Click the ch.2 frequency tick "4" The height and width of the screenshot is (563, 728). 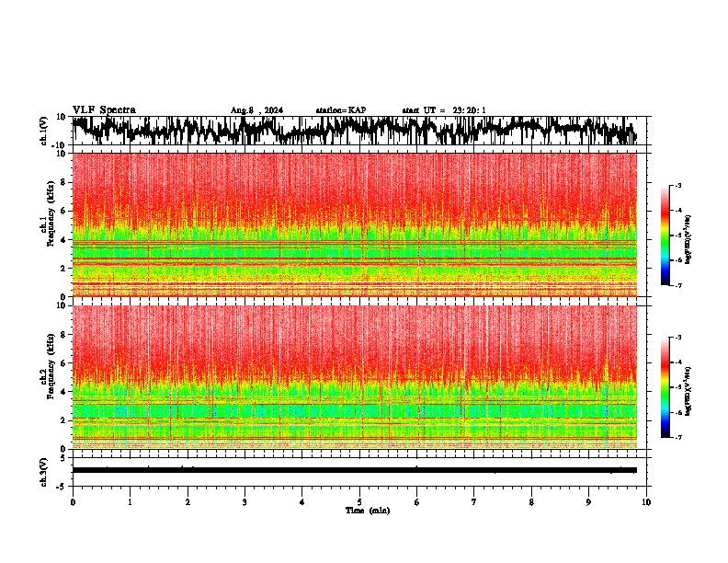click(64, 392)
